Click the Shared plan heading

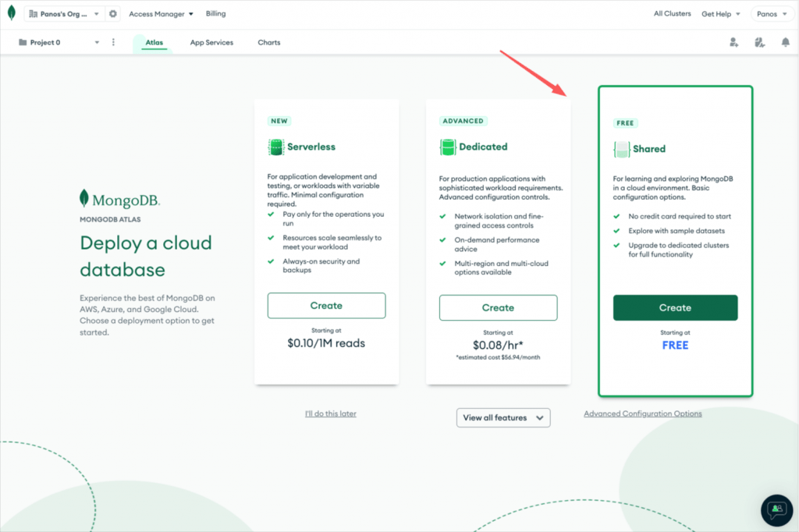649,149
